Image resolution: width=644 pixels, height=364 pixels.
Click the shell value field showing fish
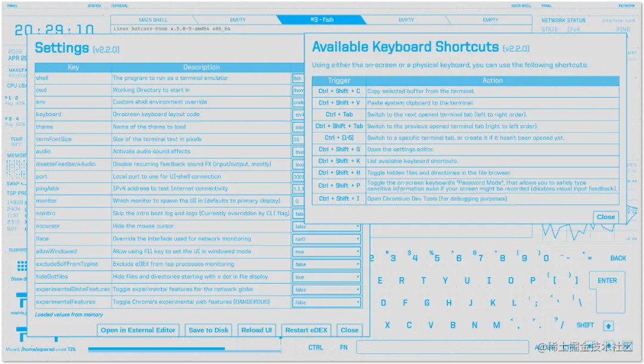(x=298, y=79)
